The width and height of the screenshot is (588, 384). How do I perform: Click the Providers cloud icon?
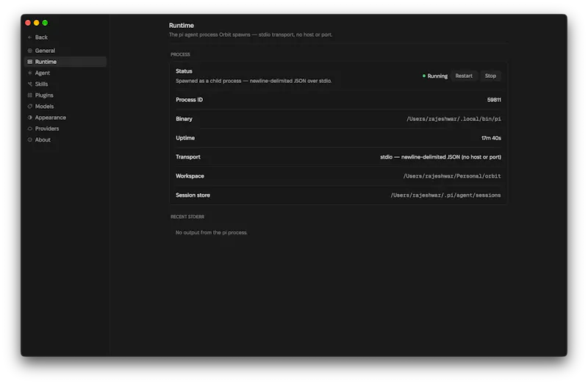(x=29, y=128)
